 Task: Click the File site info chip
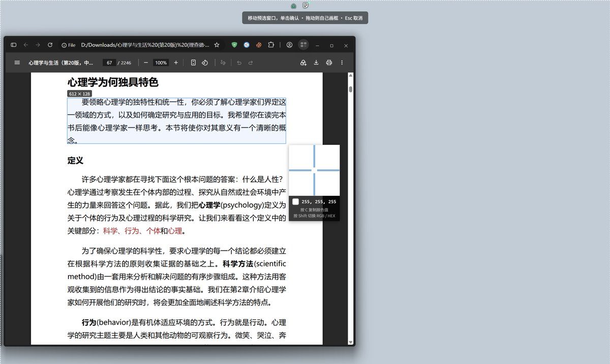[69, 45]
